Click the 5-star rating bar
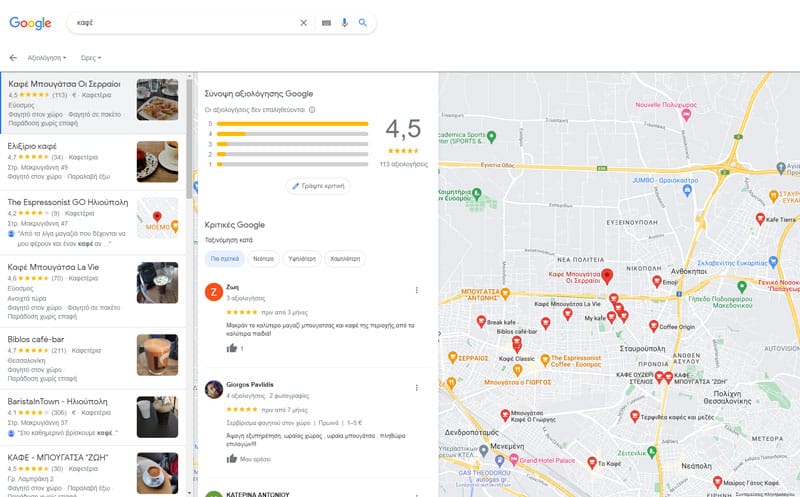 click(292, 123)
